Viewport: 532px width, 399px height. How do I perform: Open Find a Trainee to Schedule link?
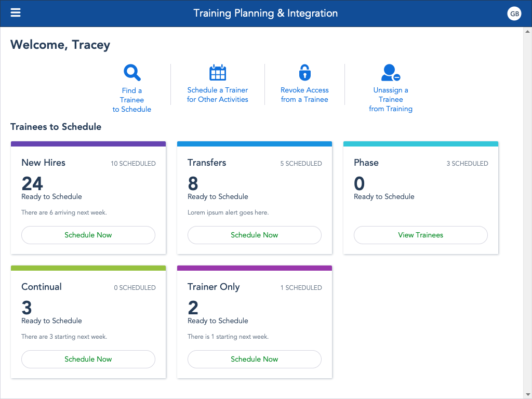132,100
